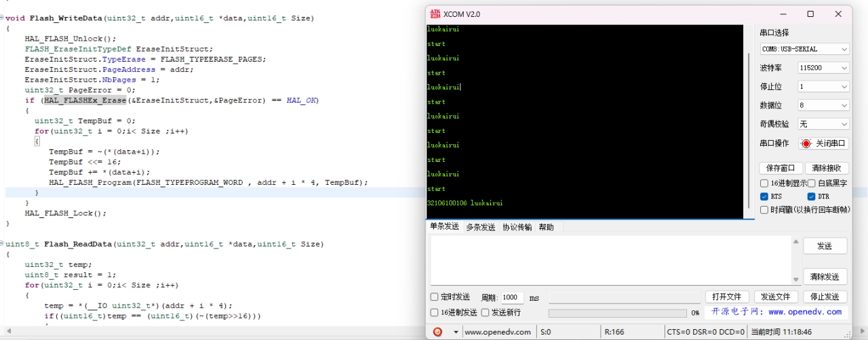Click the 打开文件 open file button
This screenshot has height=340, width=868.
coord(727,297)
